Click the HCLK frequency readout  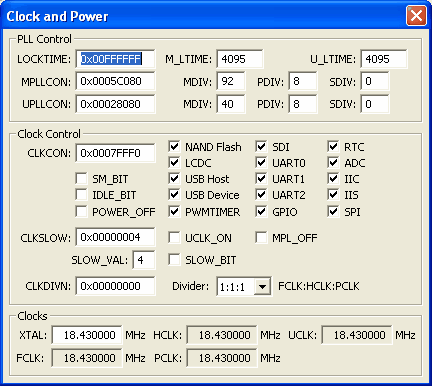tap(222, 335)
